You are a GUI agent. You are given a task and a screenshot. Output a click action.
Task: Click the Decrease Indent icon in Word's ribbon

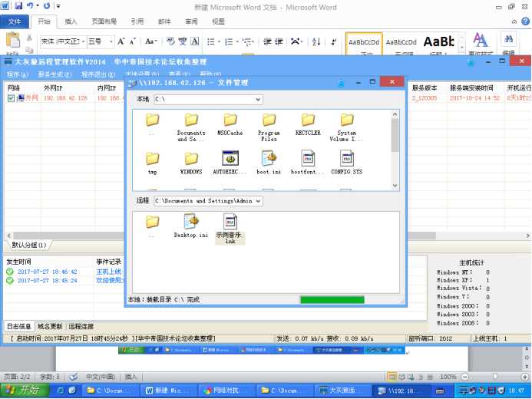[x=267, y=41]
